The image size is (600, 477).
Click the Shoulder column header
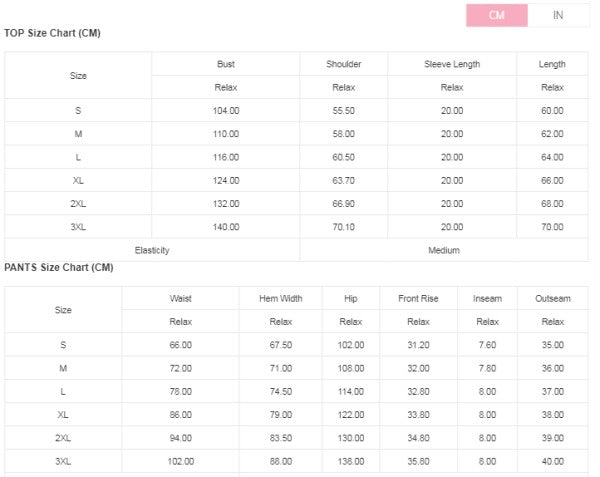pyautogui.click(x=343, y=64)
